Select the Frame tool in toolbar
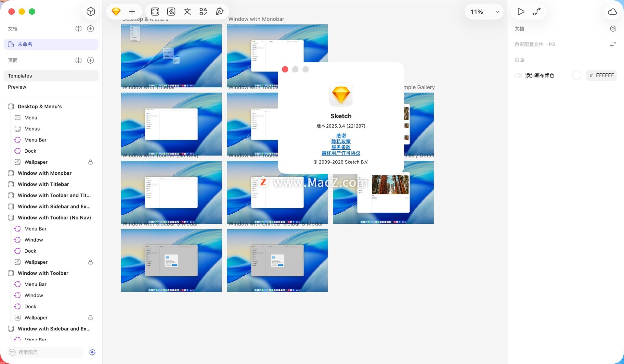This screenshot has width=624, height=364. (x=155, y=12)
